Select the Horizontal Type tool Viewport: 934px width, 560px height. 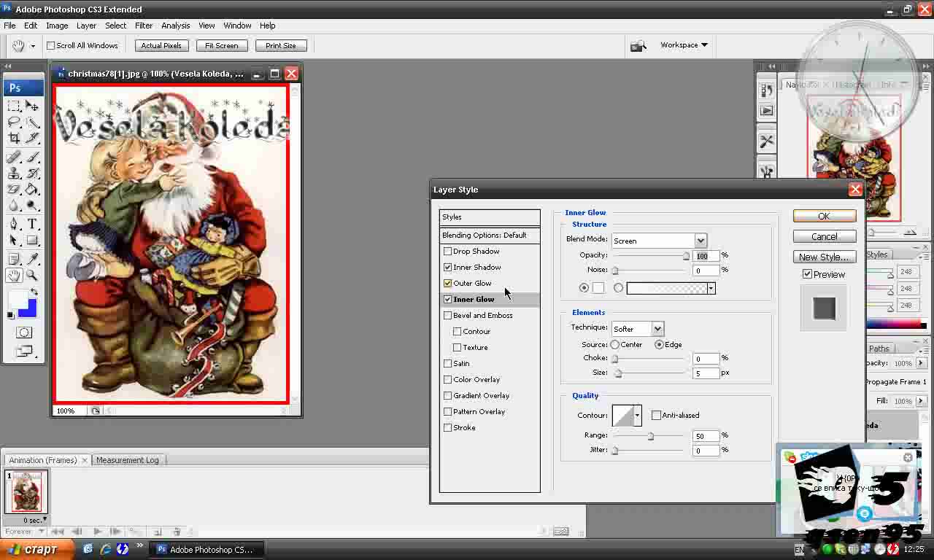pyautogui.click(x=33, y=225)
